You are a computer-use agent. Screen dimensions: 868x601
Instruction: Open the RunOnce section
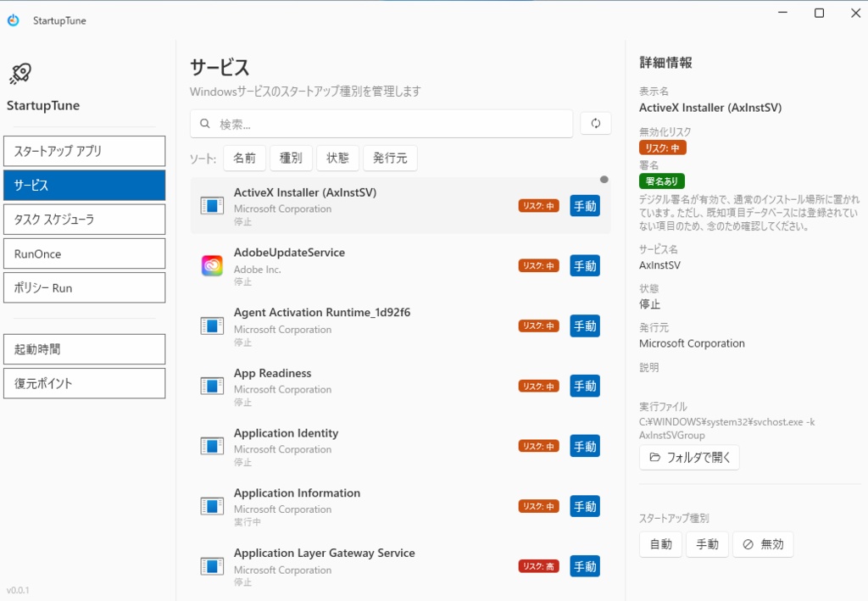[84, 253]
